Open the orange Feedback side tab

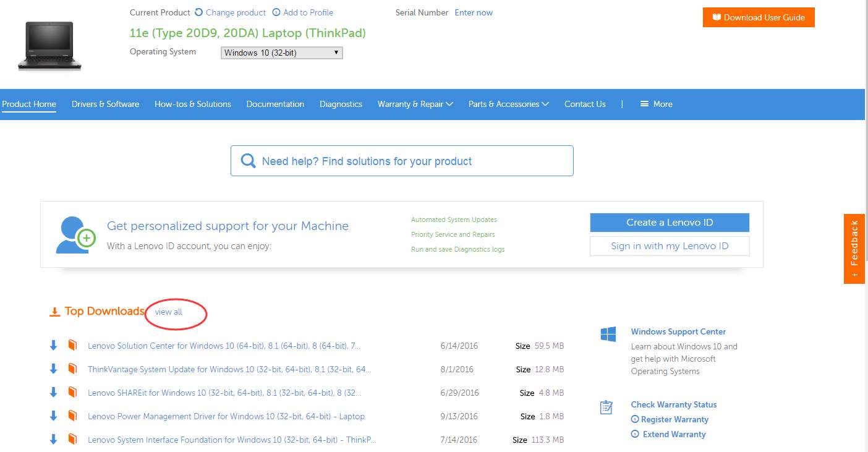point(854,249)
